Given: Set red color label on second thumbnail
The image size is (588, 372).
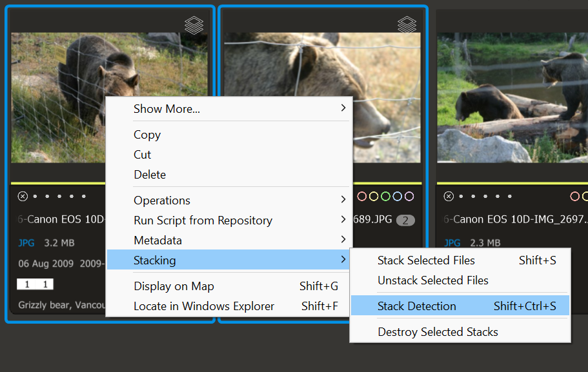Looking at the screenshot, I should [x=362, y=196].
